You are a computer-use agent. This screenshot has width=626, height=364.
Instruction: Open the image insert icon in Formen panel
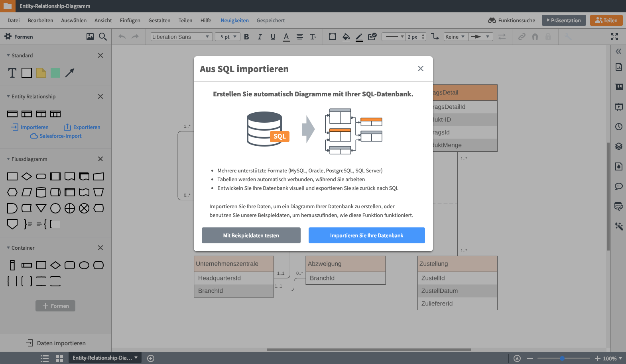[90, 37]
